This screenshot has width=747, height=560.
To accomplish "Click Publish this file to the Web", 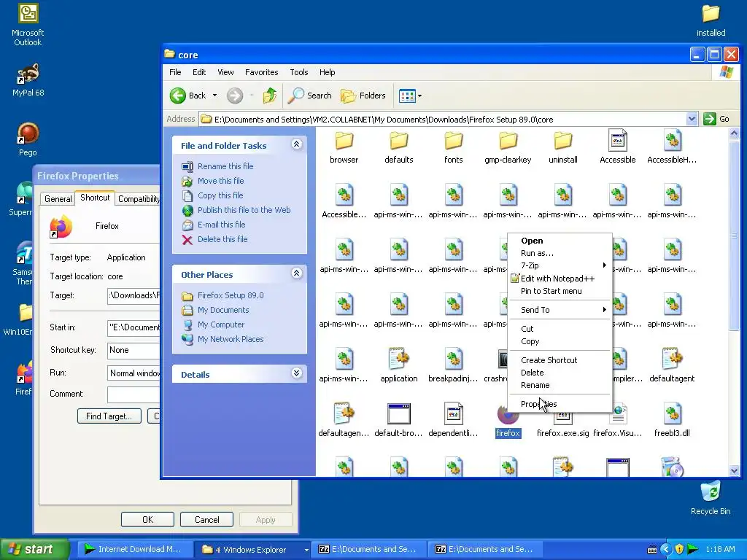I will [244, 210].
